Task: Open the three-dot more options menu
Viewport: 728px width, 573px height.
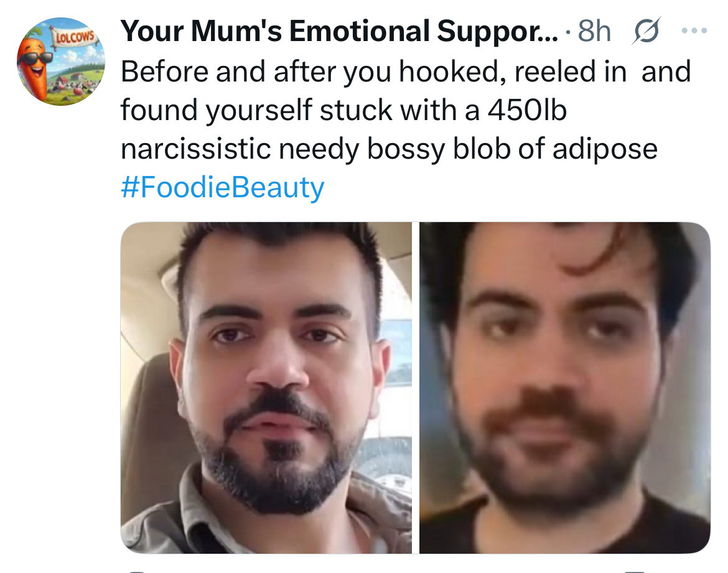Action: pyautogui.click(x=694, y=30)
